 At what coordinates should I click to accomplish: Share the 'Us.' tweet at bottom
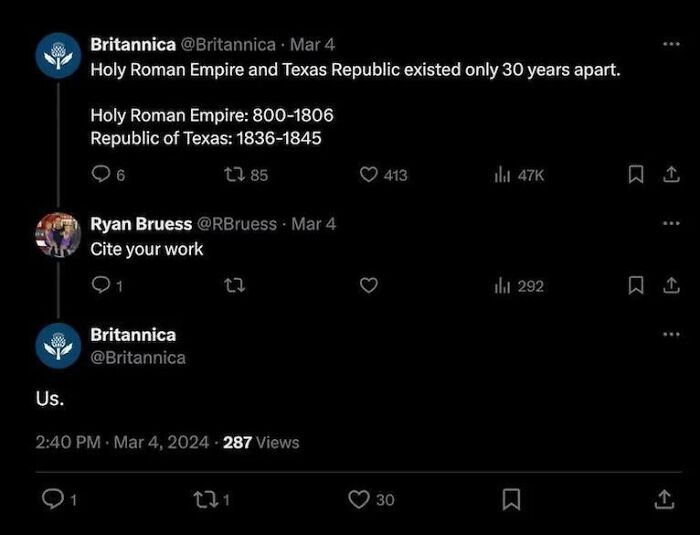[662, 499]
